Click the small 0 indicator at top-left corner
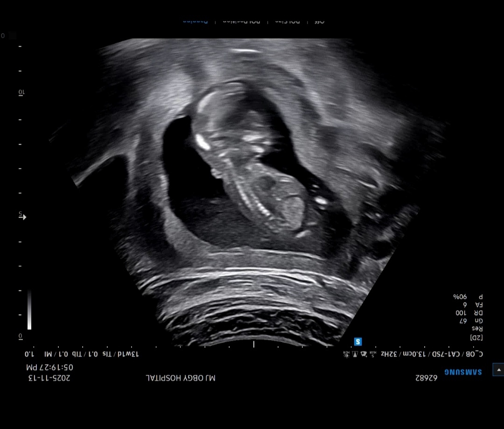Image resolution: width=504 pixels, height=429 pixels. 3,35
